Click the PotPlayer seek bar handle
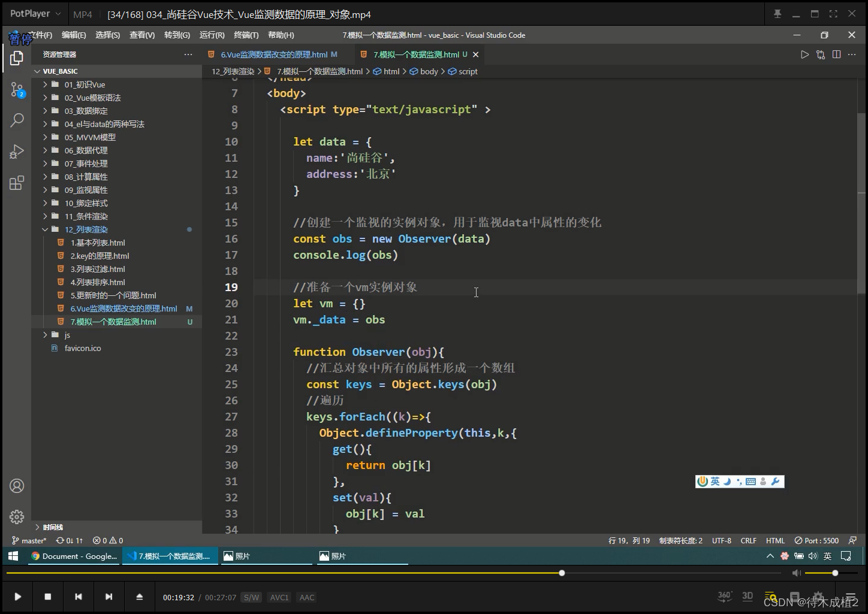This screenshot has height=614, width=868. pyautogui.click(x=562, y=573)
